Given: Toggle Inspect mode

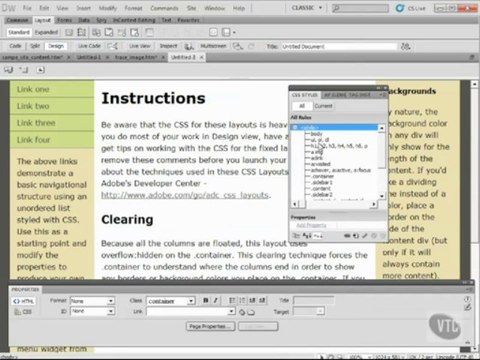Looking at the screenshot, I should click(168, 46).
